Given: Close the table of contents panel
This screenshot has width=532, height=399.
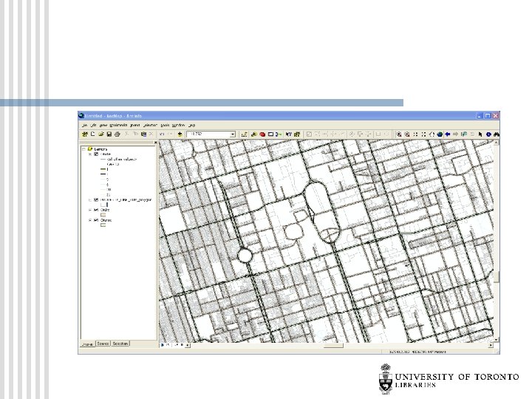Looking at the screenshot, I should [155, 143].
